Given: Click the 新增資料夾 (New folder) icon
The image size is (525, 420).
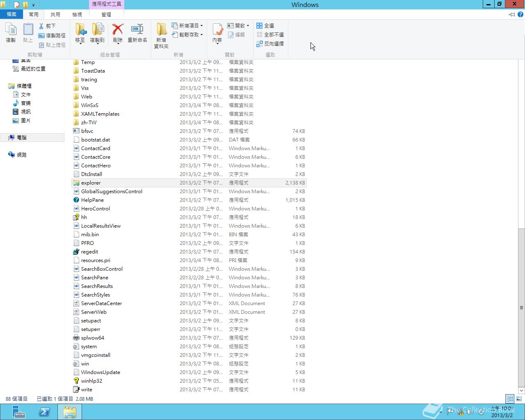Looking at the screenshot, I should 161,36.
